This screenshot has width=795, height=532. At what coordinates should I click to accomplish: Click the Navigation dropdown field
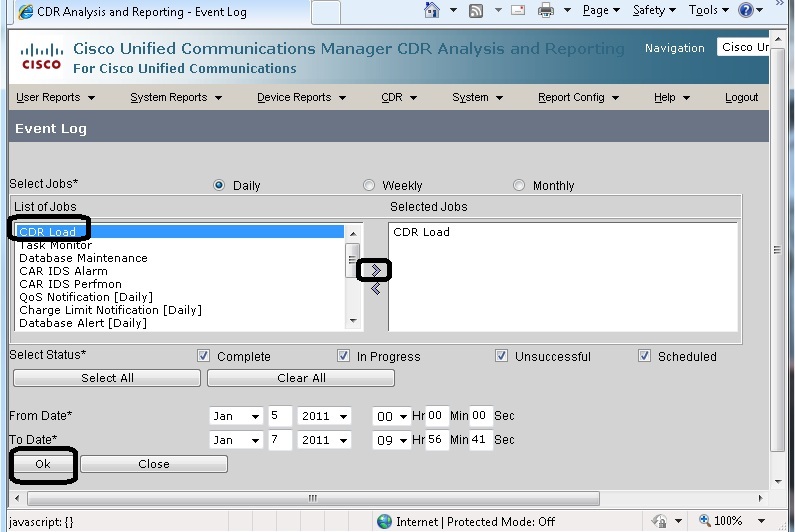pos(743,47)
